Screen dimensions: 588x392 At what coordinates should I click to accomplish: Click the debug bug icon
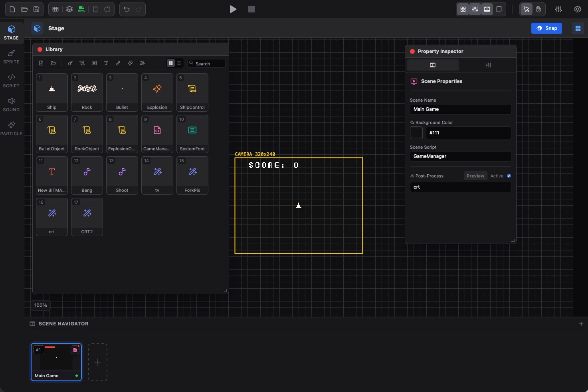pos(69,9)
